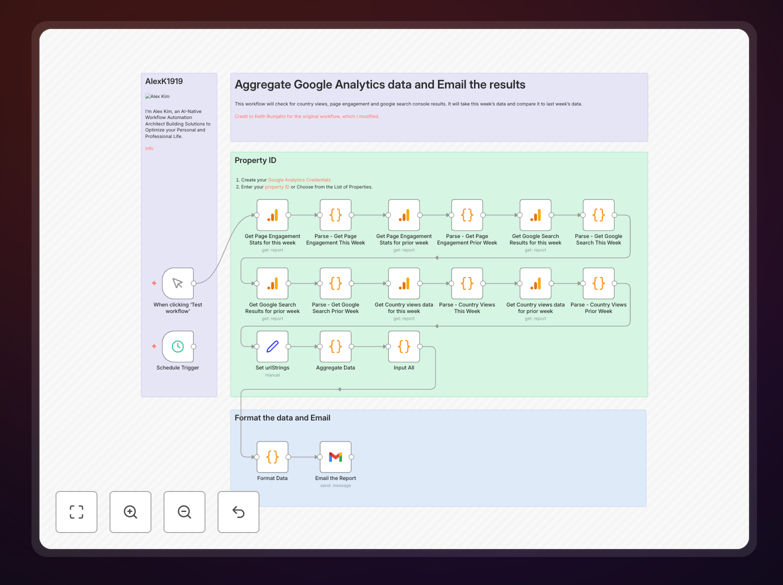The width and height of the screenshot is (783, 585).
Task: Open the 'Parse - Get Page Engagement This Week' code node
Action: tap(336, 215)
